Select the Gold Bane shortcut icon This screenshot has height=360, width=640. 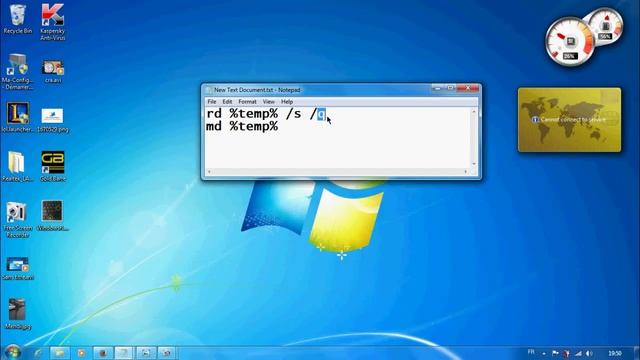tap(53, 167)
